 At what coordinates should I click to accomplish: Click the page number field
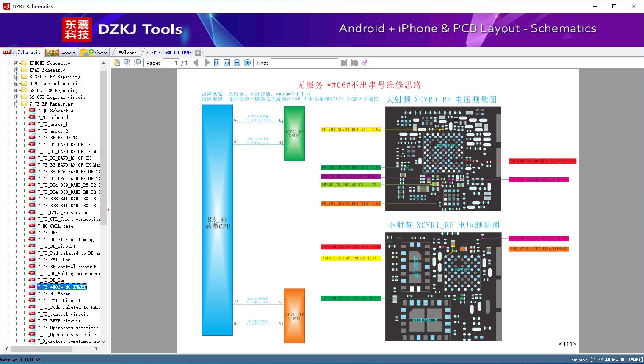pyautogui.click(x=171, y=63)
